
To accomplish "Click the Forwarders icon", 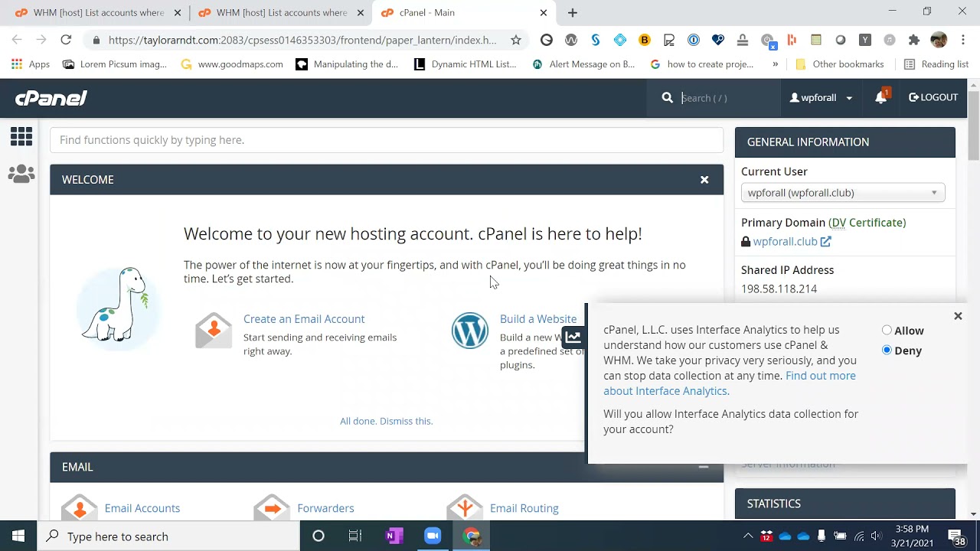I will [x=272, y=508].
